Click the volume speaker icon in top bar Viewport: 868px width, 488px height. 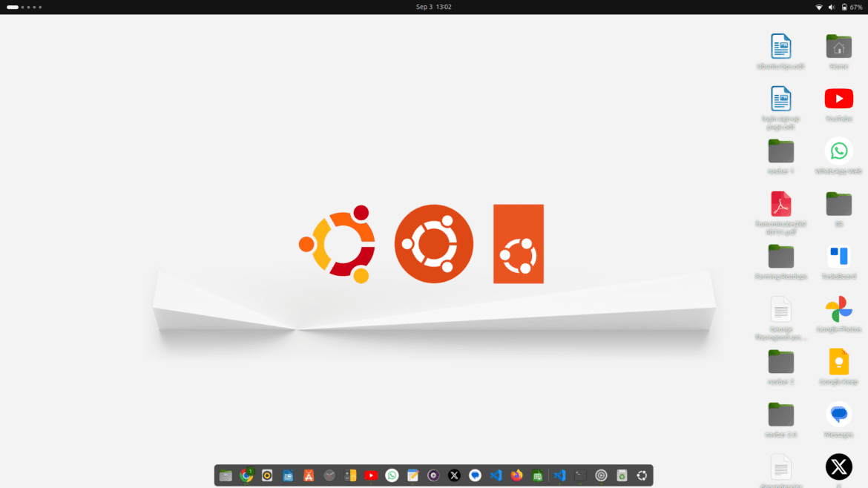point(832,7)
